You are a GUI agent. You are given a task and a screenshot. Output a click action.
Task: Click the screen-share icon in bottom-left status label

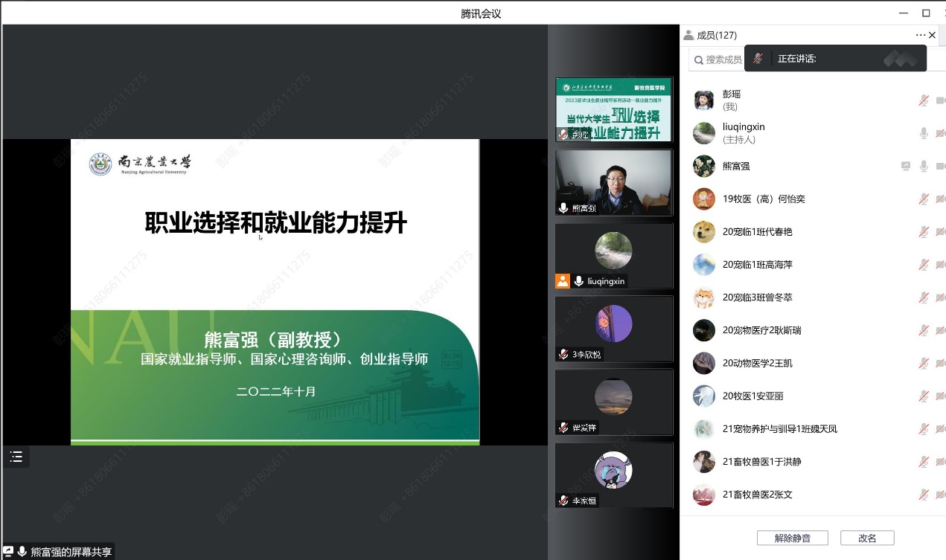click(x=9, y=552)
